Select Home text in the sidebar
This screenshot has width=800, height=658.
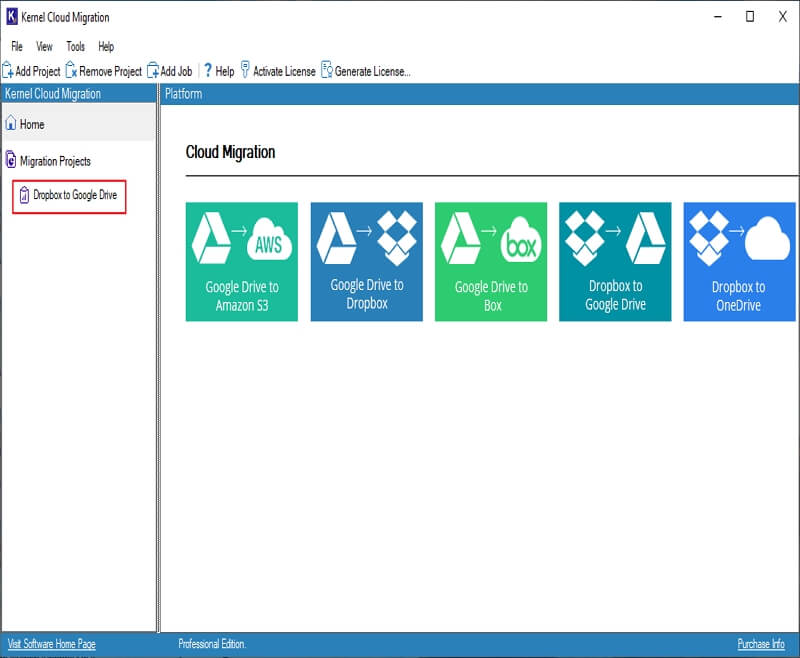point(32,124)
